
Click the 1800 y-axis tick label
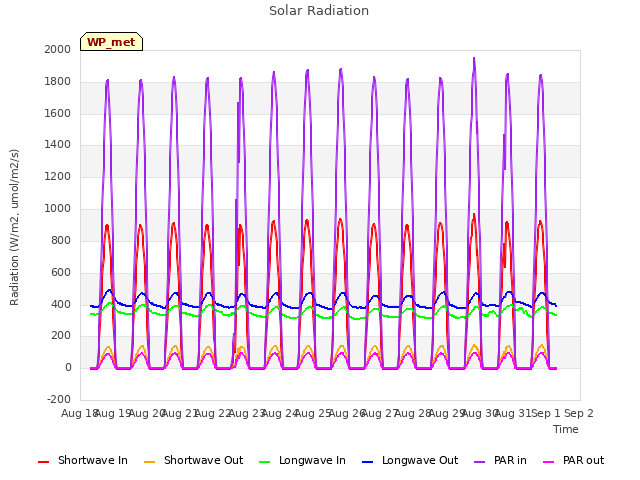pyautogui.click(x=58, y=81)
